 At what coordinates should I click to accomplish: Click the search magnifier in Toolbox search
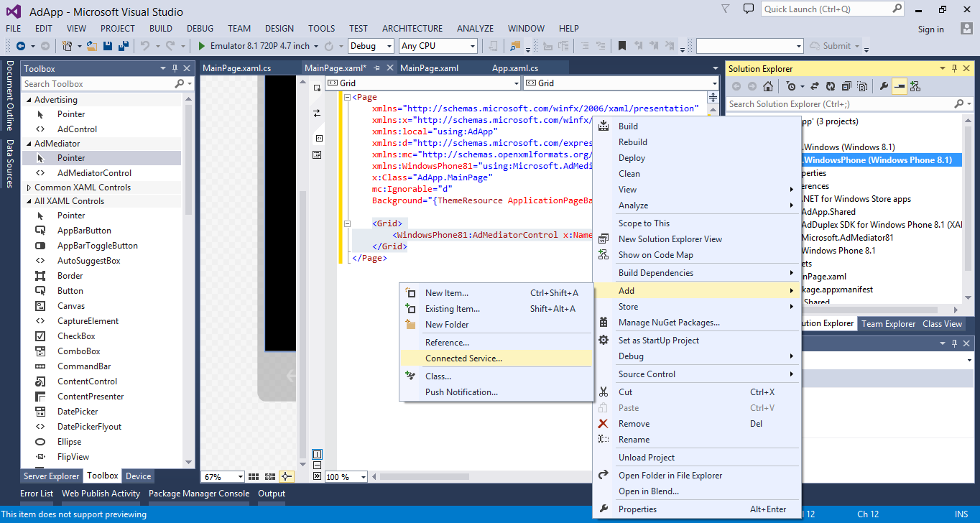(180, 84)
